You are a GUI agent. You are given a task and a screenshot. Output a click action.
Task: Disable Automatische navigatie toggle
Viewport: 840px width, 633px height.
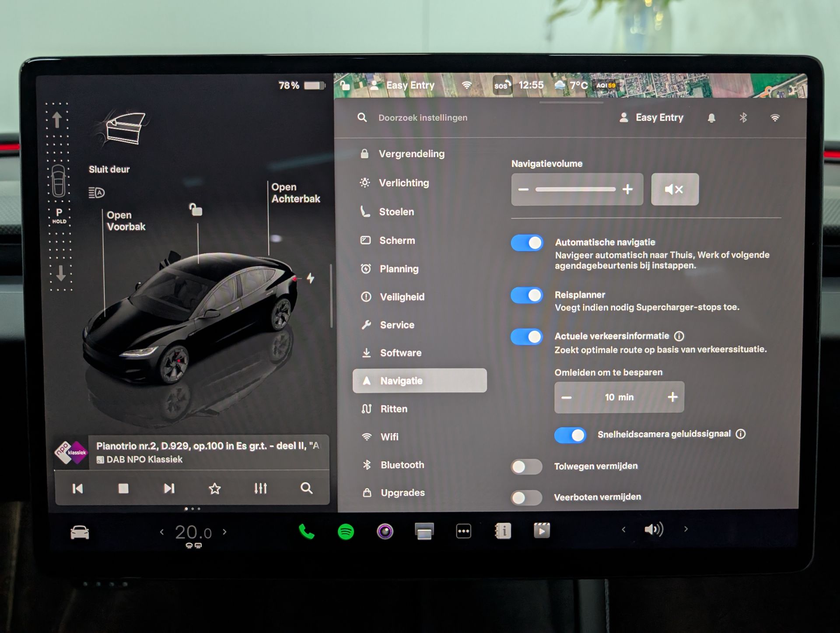527,243
